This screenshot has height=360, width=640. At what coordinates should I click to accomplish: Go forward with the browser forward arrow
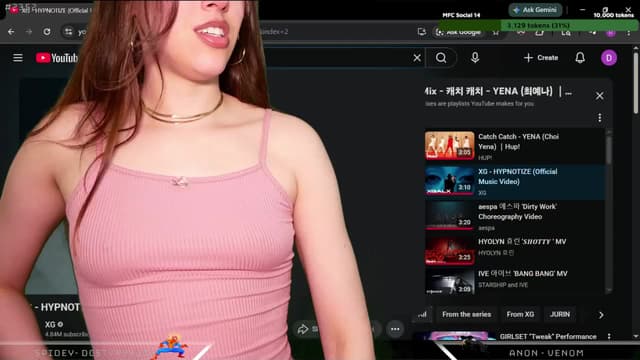pos(29,31)
